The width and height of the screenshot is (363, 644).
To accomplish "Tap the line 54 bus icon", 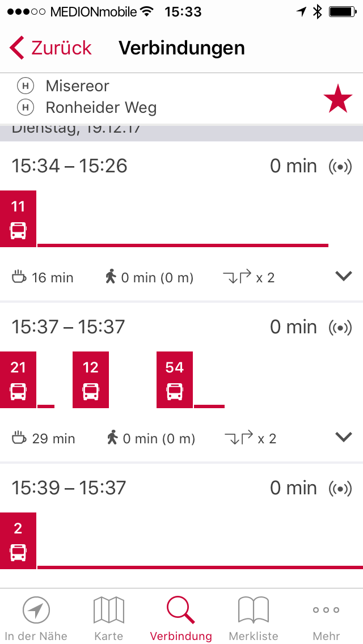I will (175, 379).
